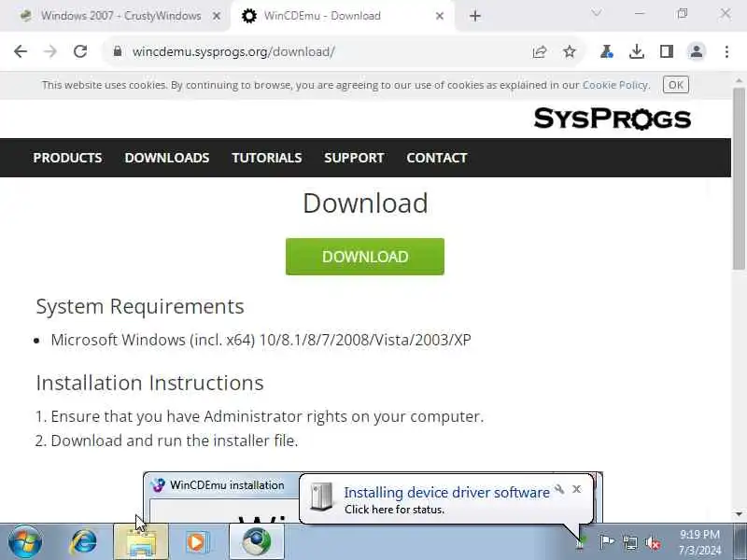Click the Show desktop strip
Image resolution: width=747 pixels, height=560 pixels.
pyautogui.click(x=740, y=542)
